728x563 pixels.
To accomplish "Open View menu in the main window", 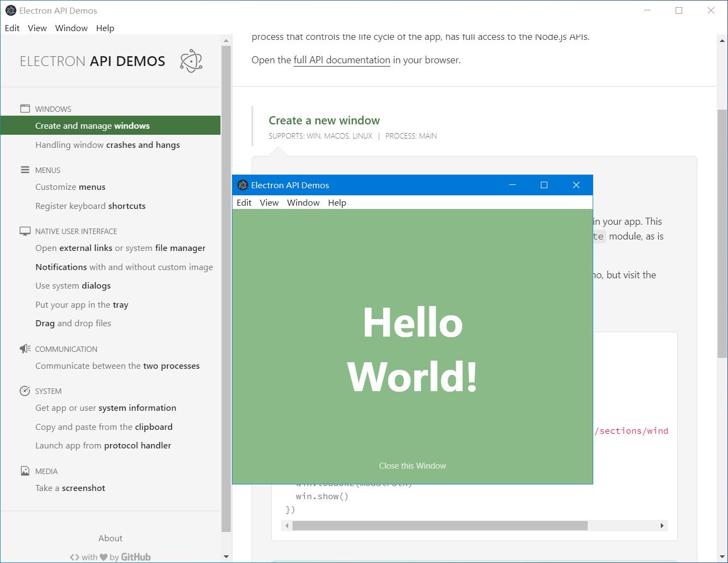I will coord(37,28).
